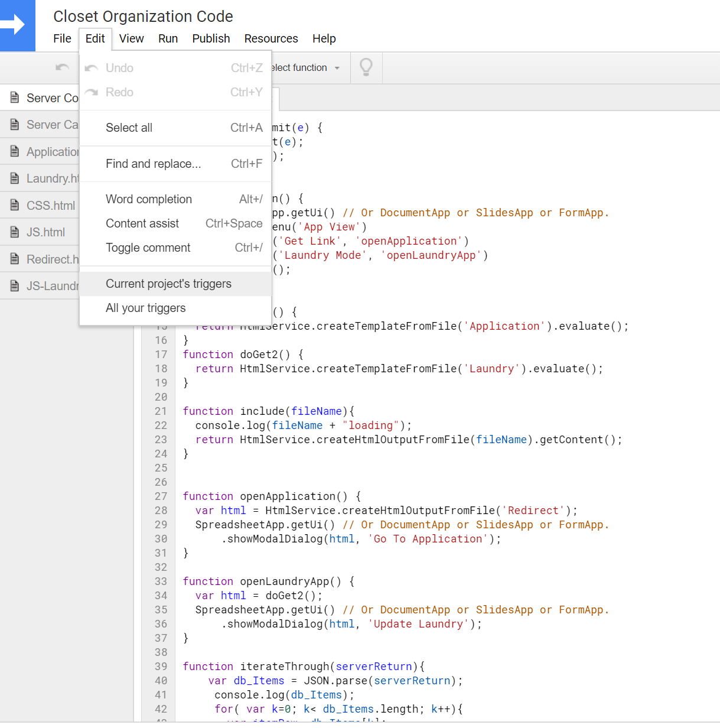720x728 pixels.
Task: Open the Run menu
Action: click(168, 38)
